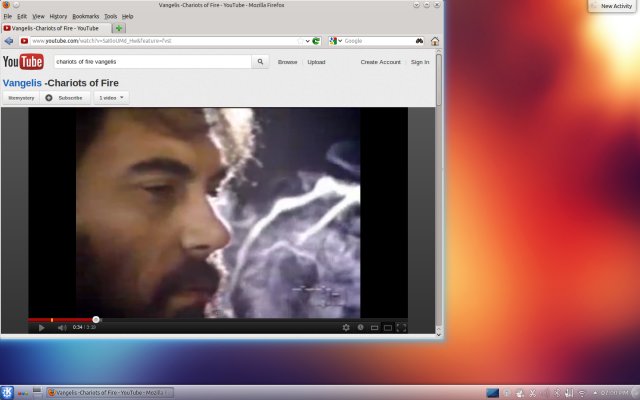The image size is (640, 400).
Task: Click the activities dots icon in panel
Action: coord(23,393)
